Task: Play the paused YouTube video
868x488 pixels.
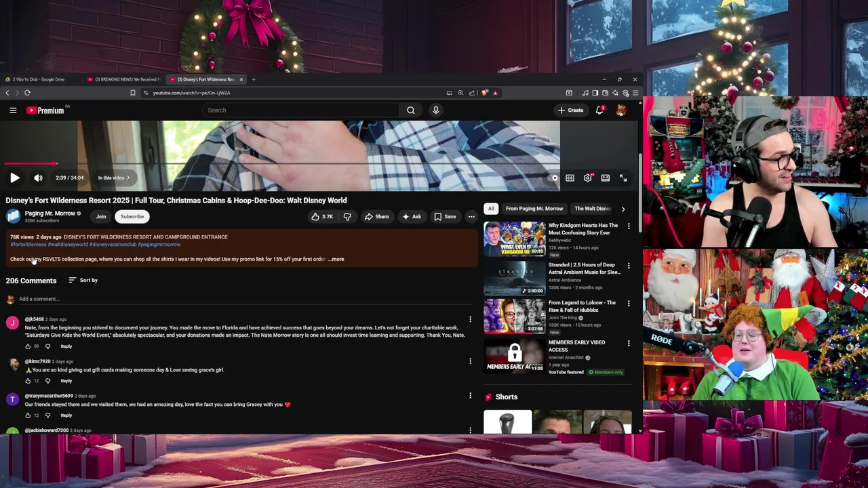Action: pos(15,178)
